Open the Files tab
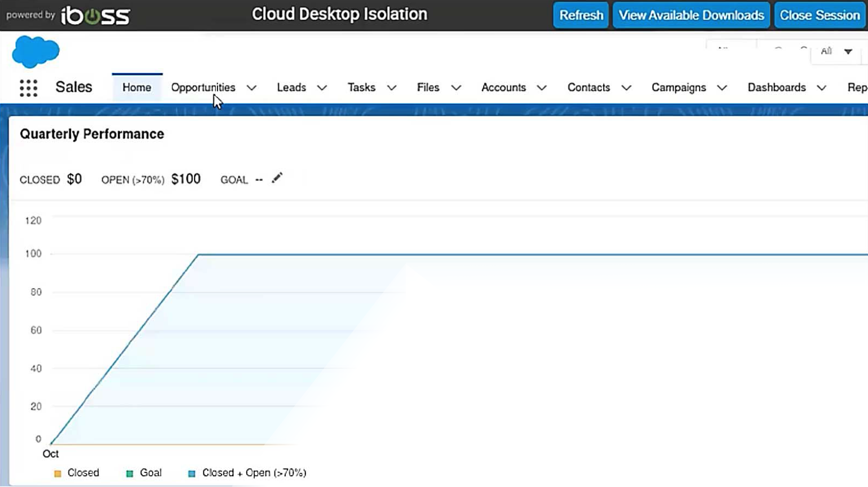868x487 pixels. [428, 87]
